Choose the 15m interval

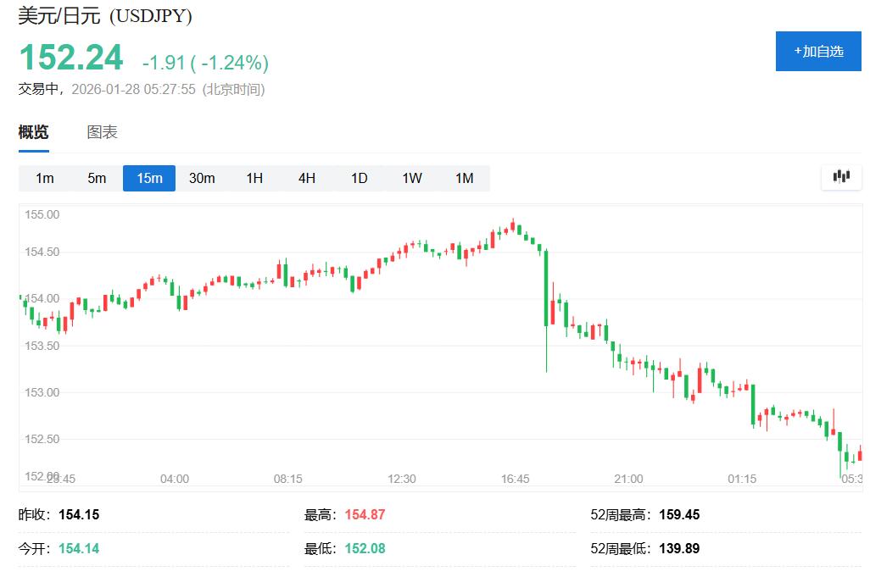point(149,178)
